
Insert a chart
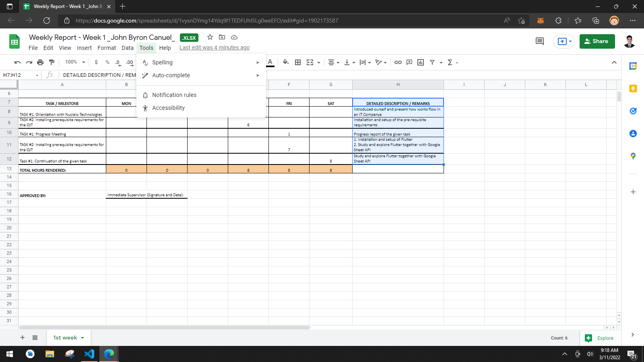421,62
